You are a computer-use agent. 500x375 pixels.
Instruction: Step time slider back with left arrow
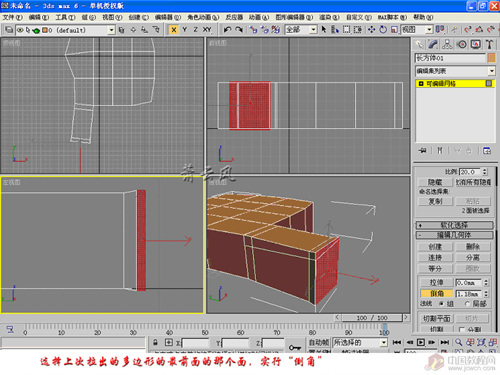coord(337,317)
